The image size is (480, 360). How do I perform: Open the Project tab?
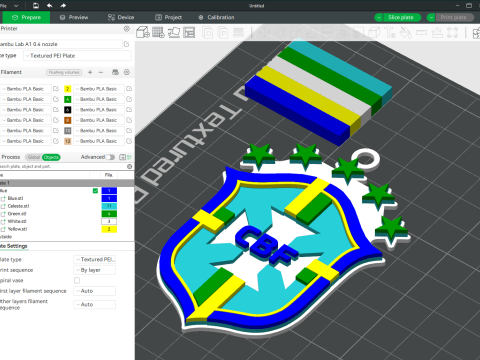tap(169, 17)
